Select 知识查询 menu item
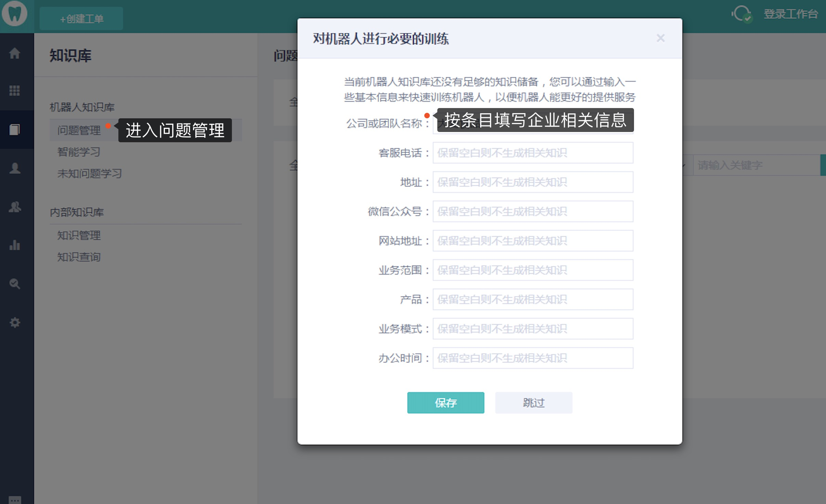 click(x=79, y=257)
